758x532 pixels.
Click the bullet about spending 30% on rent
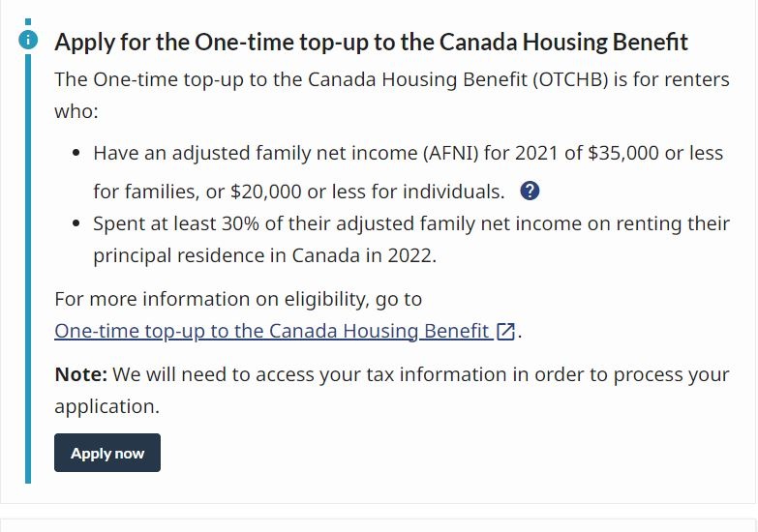pos(411,240)
